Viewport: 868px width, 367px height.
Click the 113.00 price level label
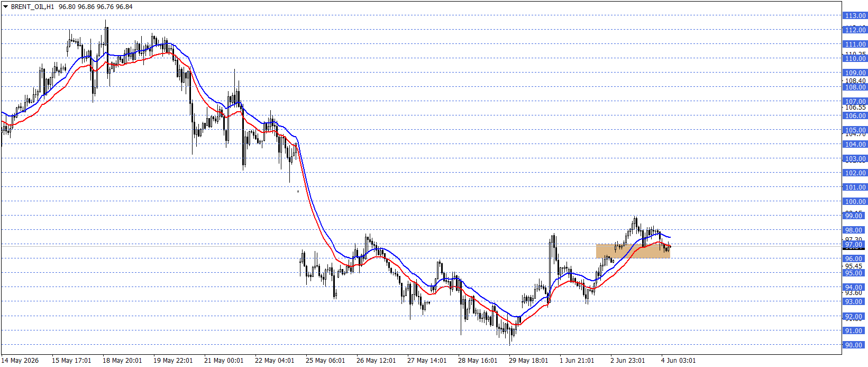855,16
